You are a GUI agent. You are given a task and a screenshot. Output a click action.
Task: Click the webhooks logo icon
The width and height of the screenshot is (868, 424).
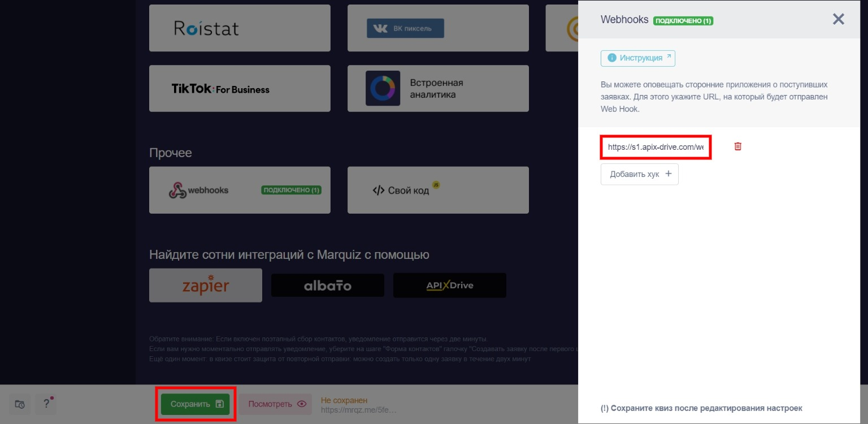(x=177, y=190)
